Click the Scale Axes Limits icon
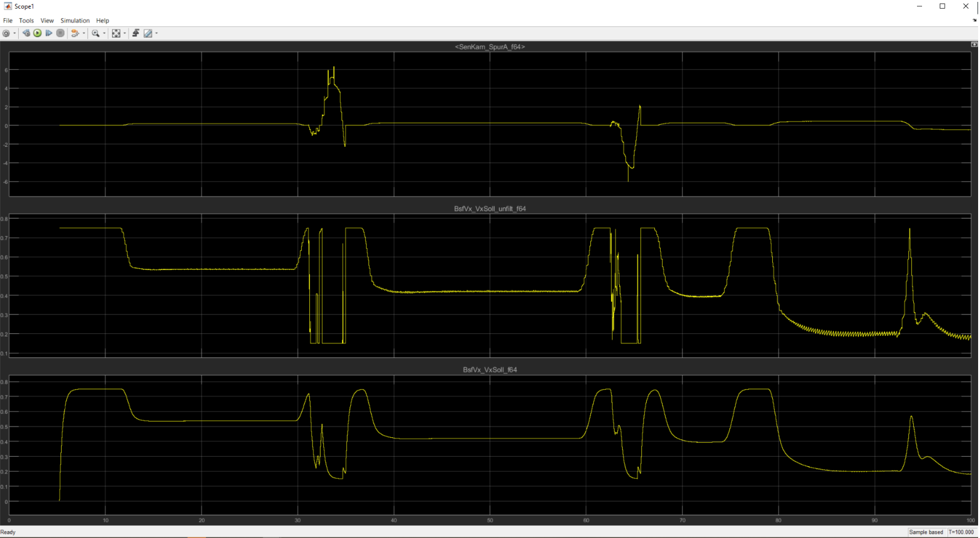 tap(116, 33)
